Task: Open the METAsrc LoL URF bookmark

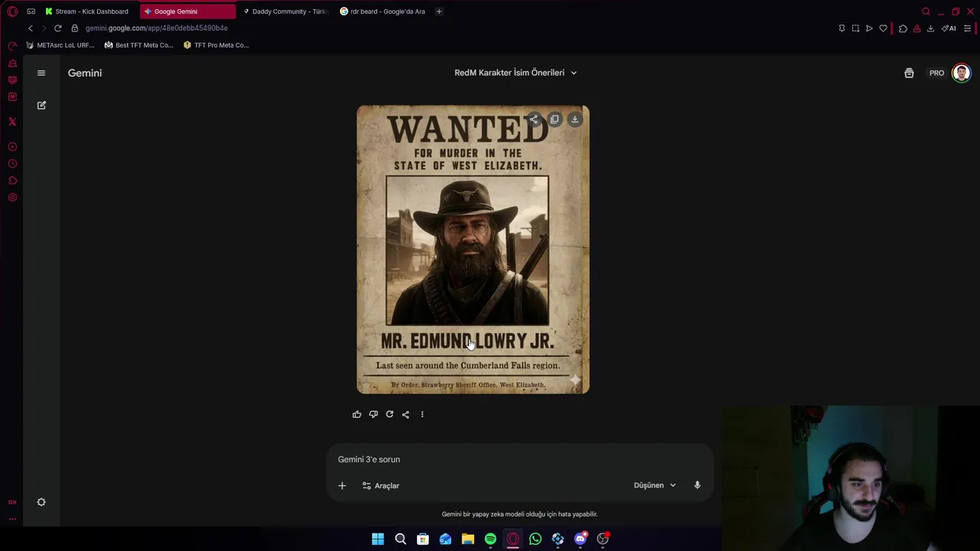Action: coord(60,45)
